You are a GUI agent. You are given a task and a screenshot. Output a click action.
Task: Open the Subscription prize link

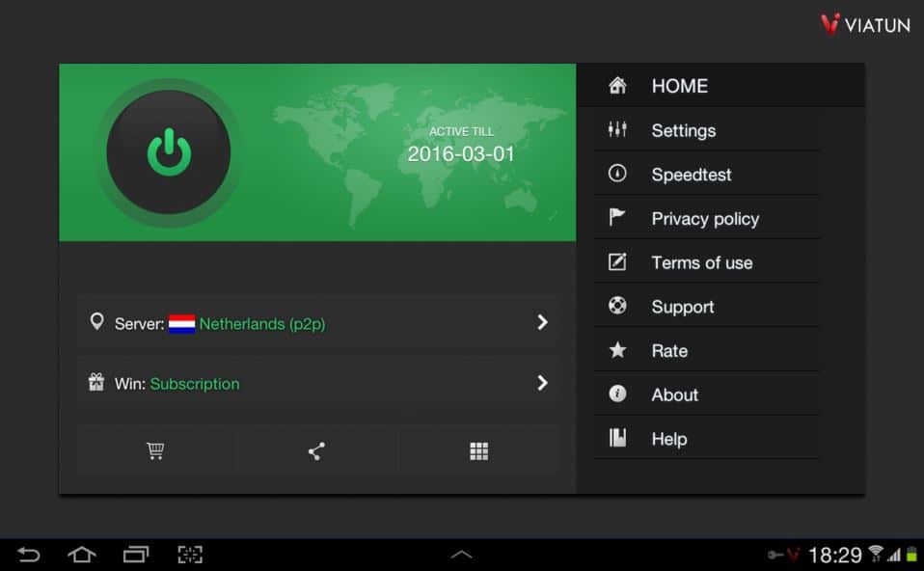tap(195, 384)
